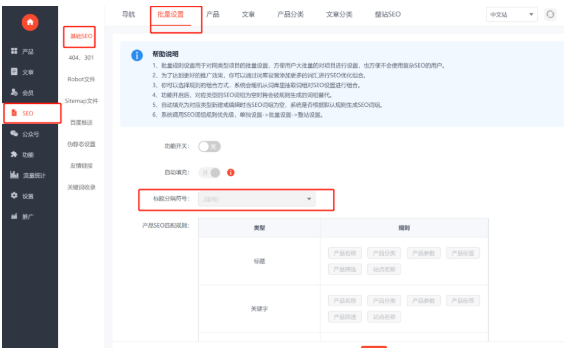Open 关键词收录 submenu item
This screenshot has width=573, height=360.
pyautogui.click(x=81, y=187)
